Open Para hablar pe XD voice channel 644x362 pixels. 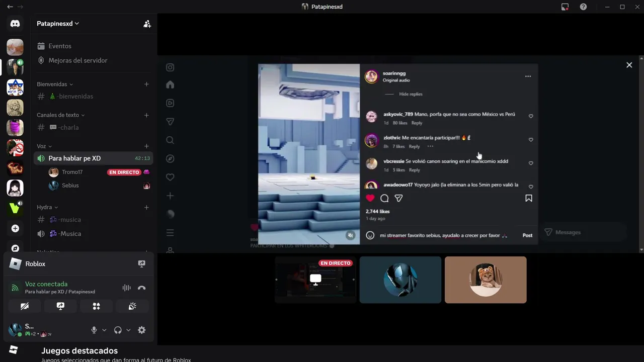coord(94,158)
